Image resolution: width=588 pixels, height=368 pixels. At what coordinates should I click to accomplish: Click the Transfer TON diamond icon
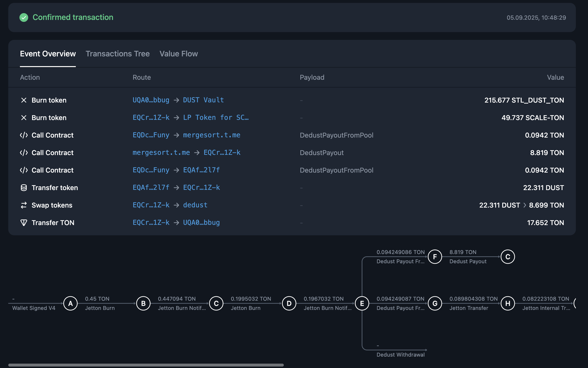coord(24,223)
